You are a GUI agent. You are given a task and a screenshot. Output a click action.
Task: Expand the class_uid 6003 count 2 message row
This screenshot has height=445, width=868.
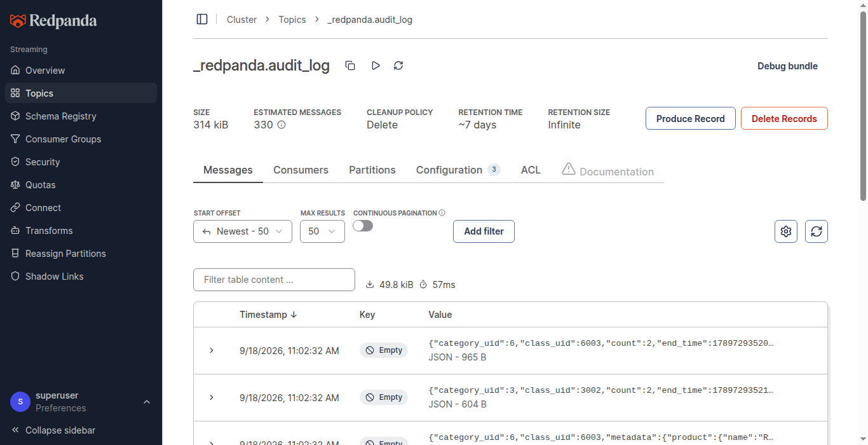point(212,350)
